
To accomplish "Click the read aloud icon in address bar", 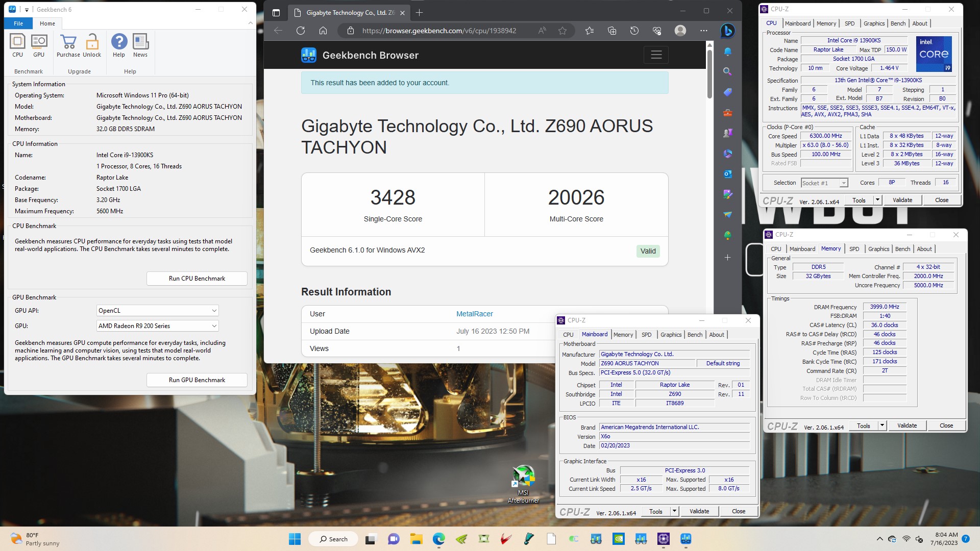I will 542,31.
